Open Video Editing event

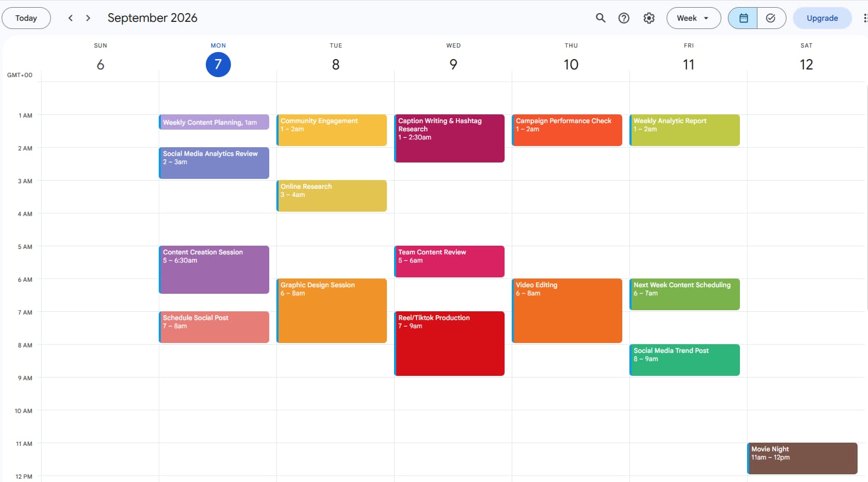click(567, 311)
